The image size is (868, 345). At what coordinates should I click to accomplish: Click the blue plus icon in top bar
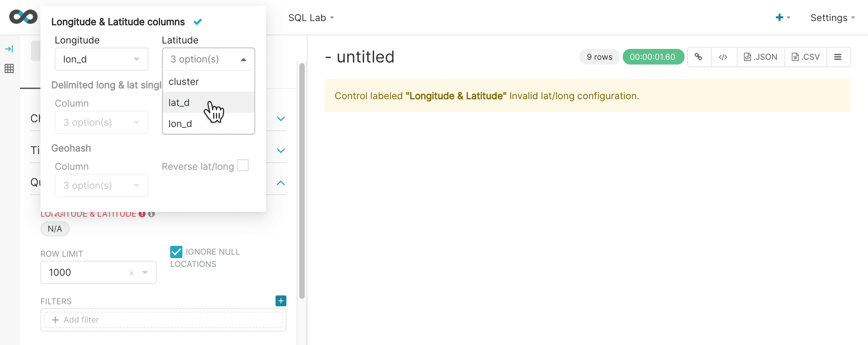(x=780, y=17)
